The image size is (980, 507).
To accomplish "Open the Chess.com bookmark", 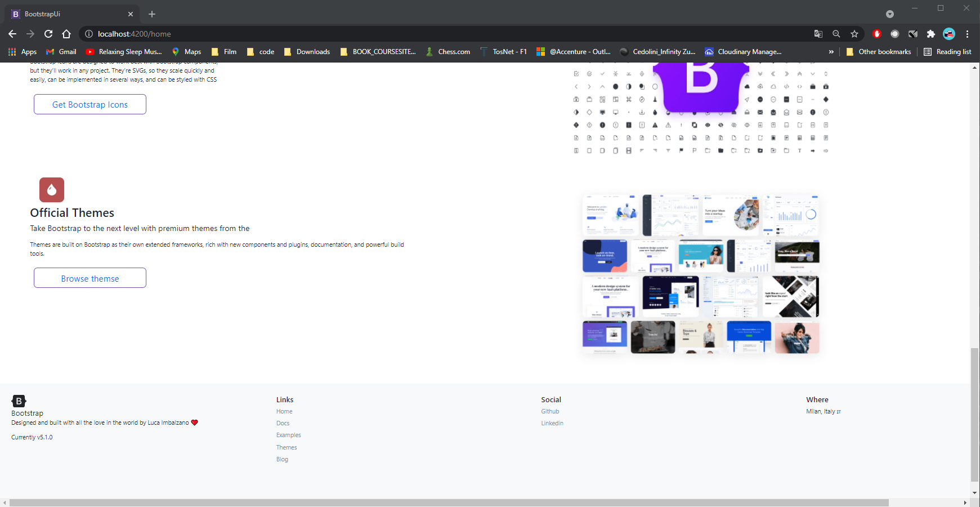I will [x=448, y=52].
